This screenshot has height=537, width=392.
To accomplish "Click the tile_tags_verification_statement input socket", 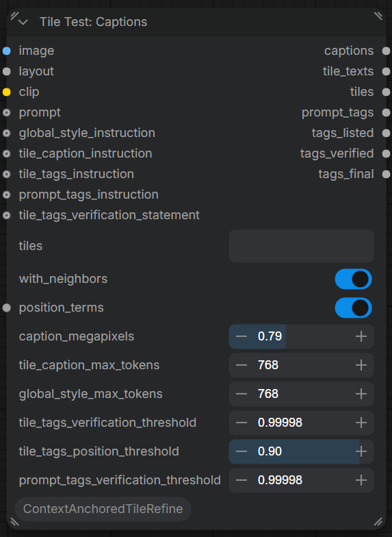I will click(x=7, y=215).
